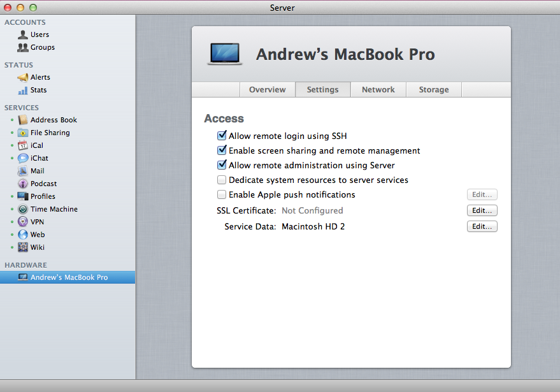Click the large MacBook Pro header icon
560x392 pixels.
225,54
